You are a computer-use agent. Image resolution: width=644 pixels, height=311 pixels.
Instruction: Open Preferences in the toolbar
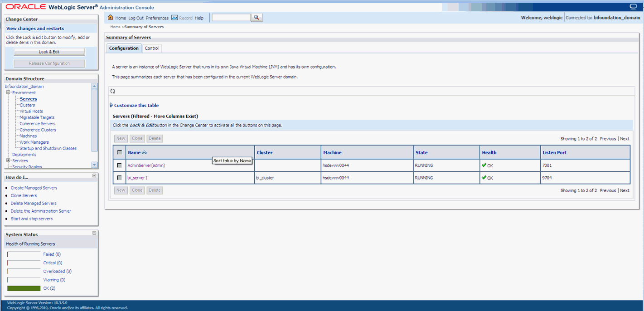(157, 18)
